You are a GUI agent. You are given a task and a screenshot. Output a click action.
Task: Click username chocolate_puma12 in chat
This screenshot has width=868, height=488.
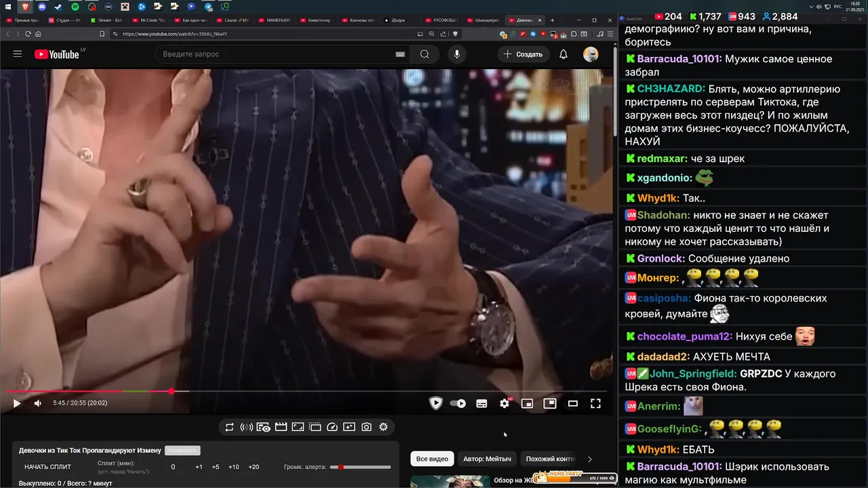(x=685, y=336)
